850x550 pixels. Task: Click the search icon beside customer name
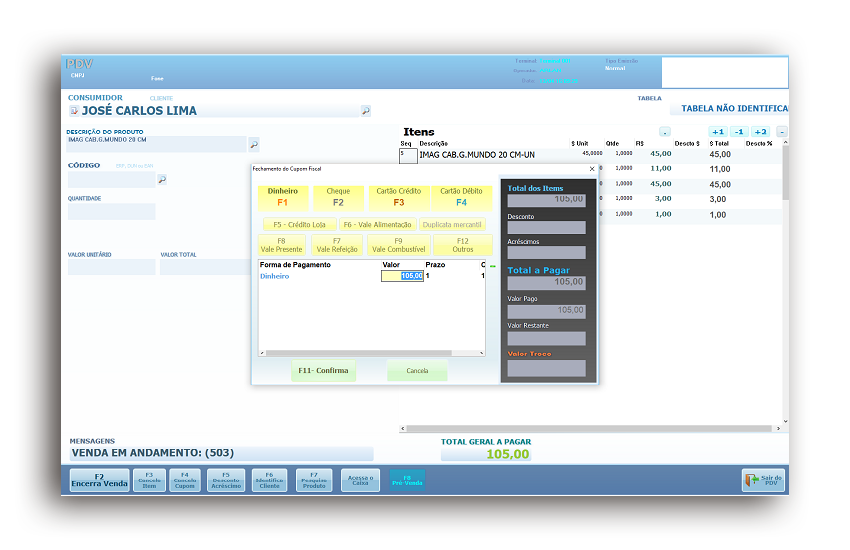(x=365, y=111)
